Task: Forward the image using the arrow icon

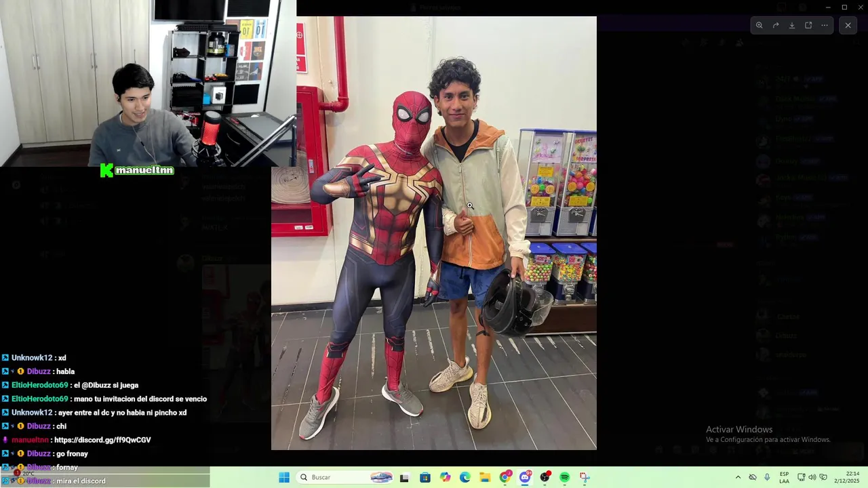Action: click(x=776, y=25)
